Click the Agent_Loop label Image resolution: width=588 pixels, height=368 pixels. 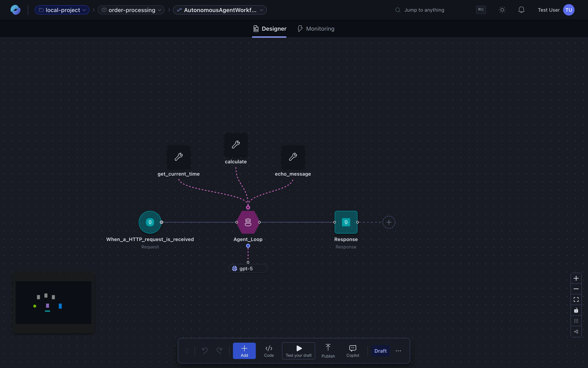coord(248,239)
